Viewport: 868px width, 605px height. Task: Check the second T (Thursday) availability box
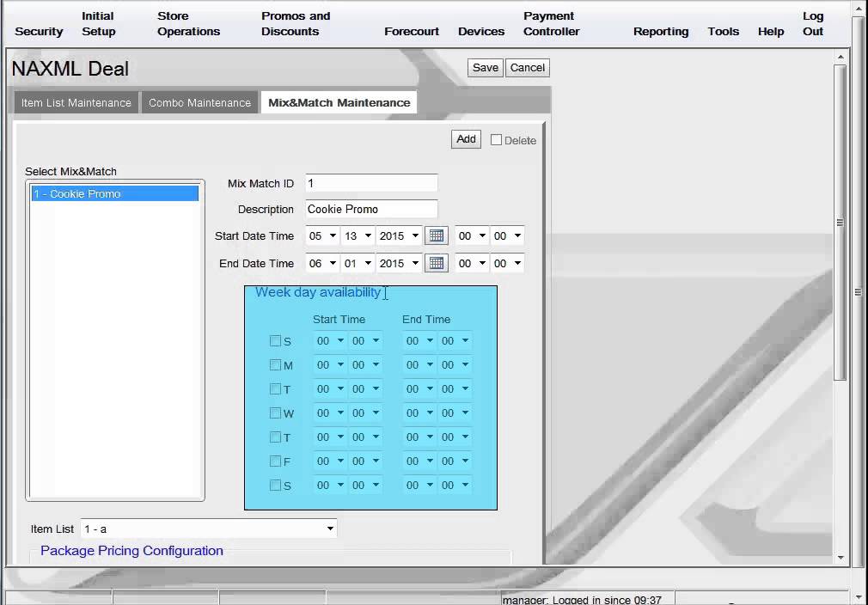(x=275, y=437)
